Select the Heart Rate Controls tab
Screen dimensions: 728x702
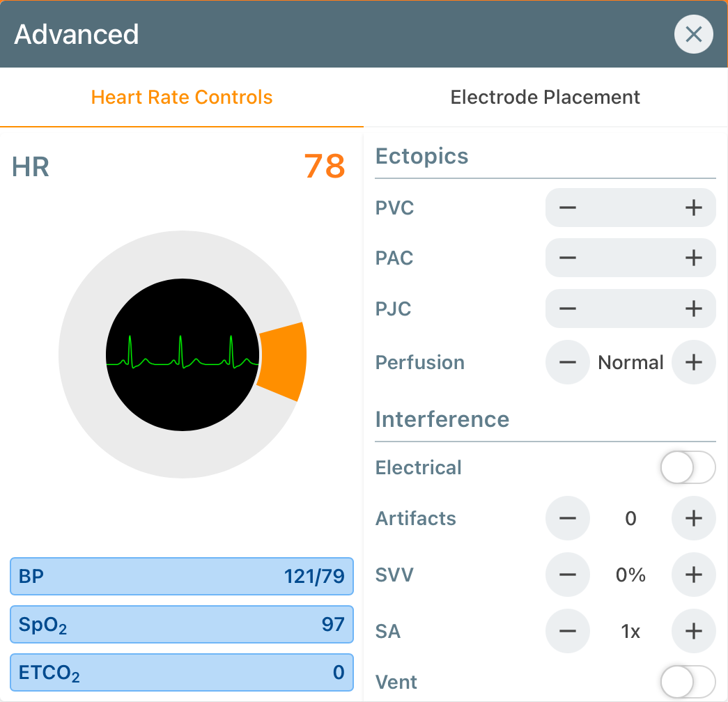182,97
